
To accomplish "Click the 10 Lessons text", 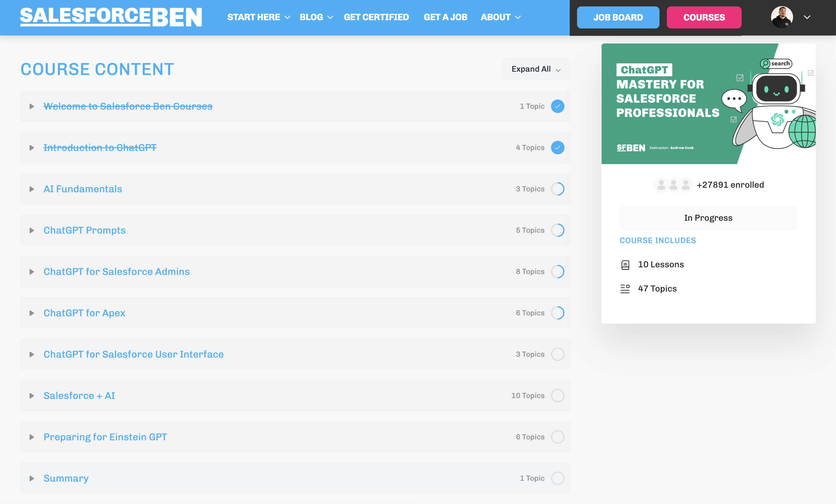I will [x=661, y=265].
